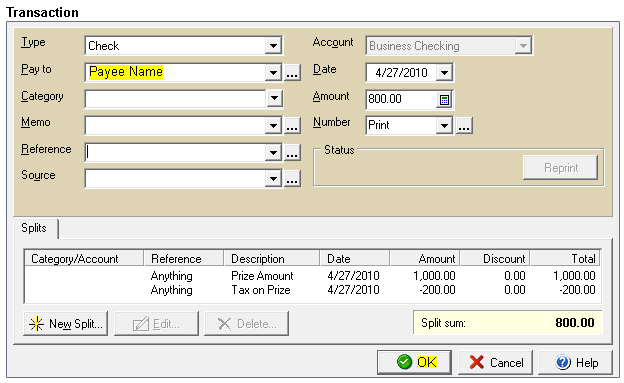
Task: Select the Tax on Prize split row
Action: coord(312,290)
